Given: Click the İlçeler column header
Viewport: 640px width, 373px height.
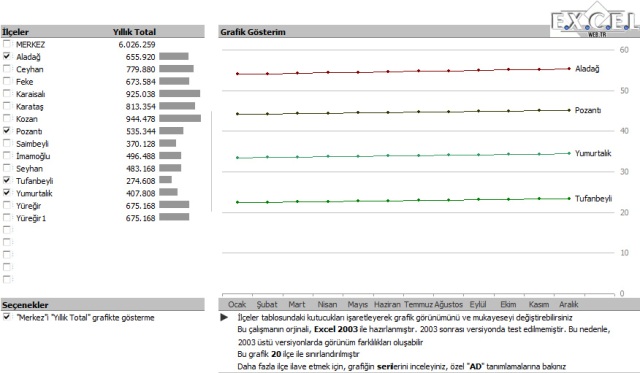Looking at the screenshot, I should point(15,32).
